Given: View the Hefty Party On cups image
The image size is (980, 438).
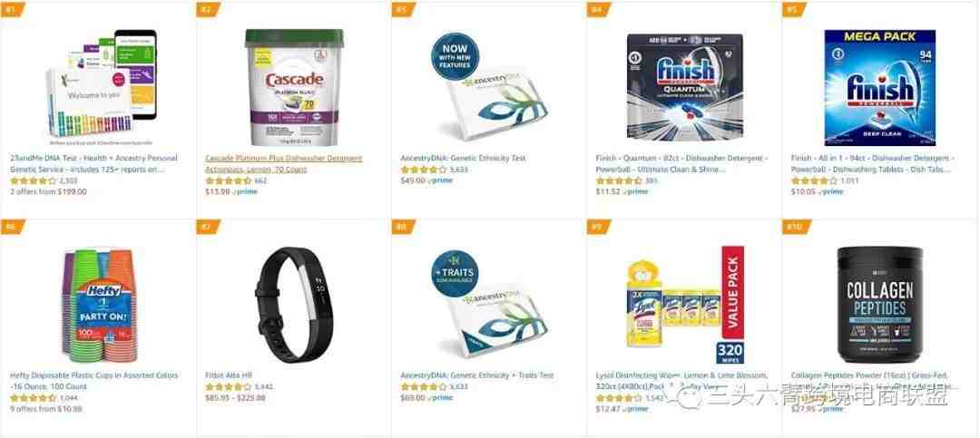Looking at the screenshot, I should (100, 305).
